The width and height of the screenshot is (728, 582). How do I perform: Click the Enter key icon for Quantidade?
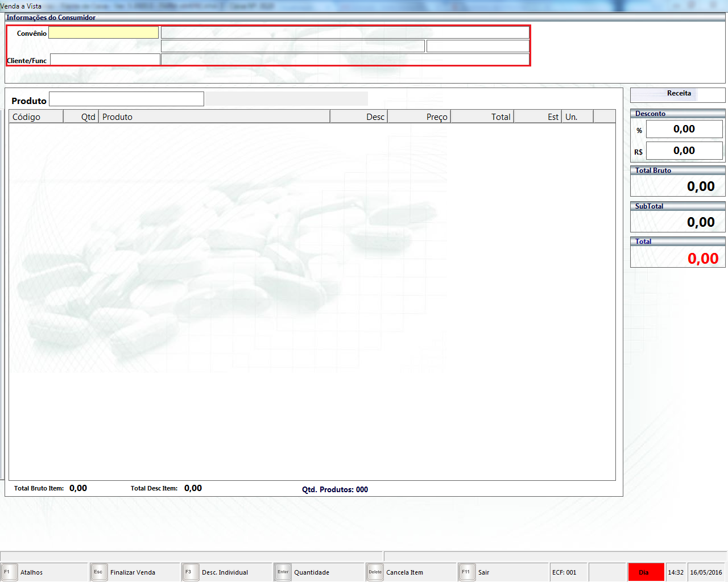coord(283,572)
